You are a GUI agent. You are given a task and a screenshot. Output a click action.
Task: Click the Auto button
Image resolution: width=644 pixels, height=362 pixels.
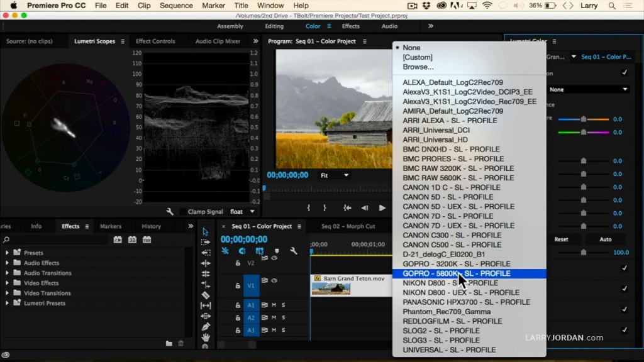click(605, 239)
